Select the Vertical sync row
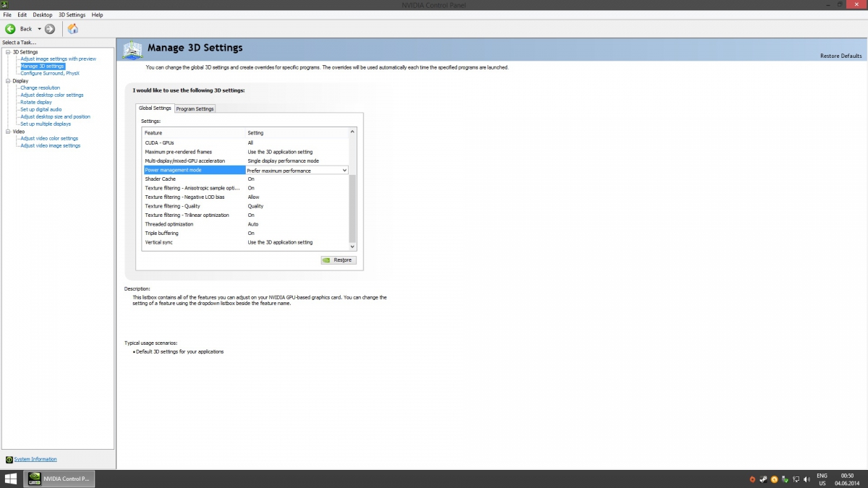Screen dimensions: 868x488 tap(246, 242)
